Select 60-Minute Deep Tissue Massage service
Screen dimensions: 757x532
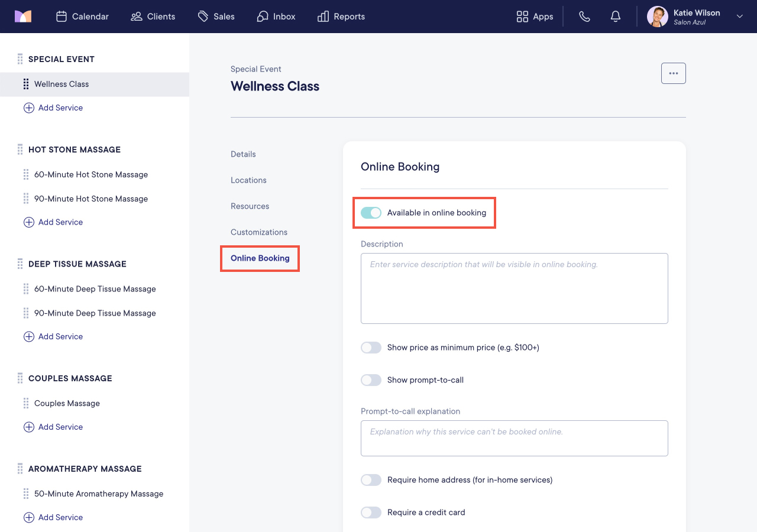(x=95, y=289)
